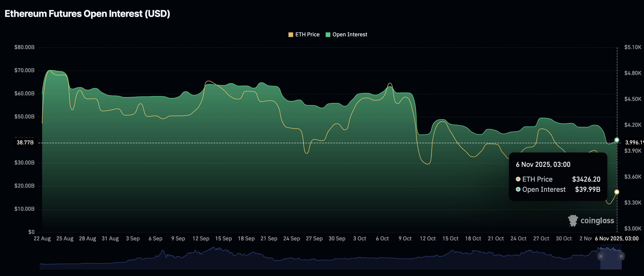
Task: Click the yellow dot beside tooltip ETH Price
Action: [518, 179]
